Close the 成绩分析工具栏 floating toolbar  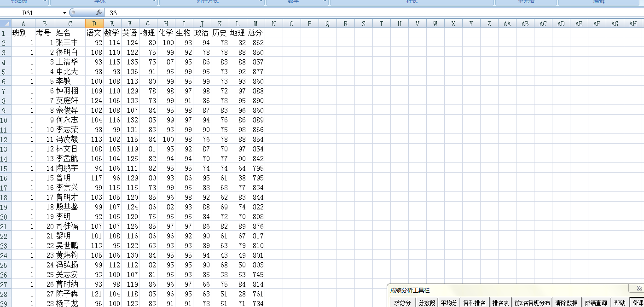[639, 289]
